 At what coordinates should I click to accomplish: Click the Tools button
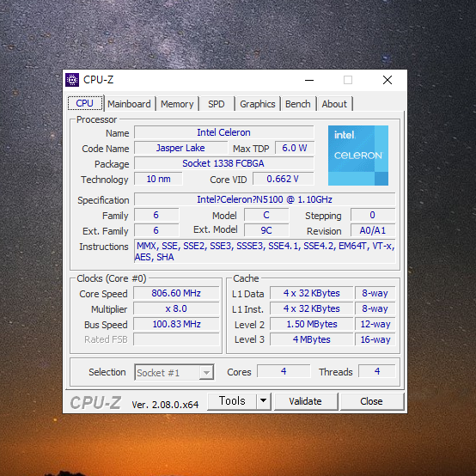point(232,401)
